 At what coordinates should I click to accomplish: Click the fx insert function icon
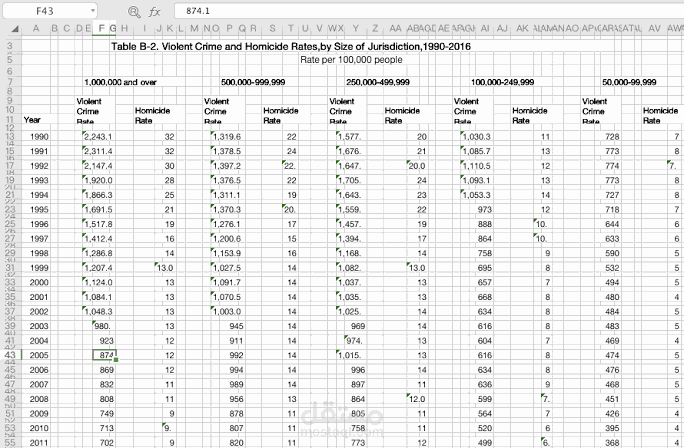coord(154,12)
